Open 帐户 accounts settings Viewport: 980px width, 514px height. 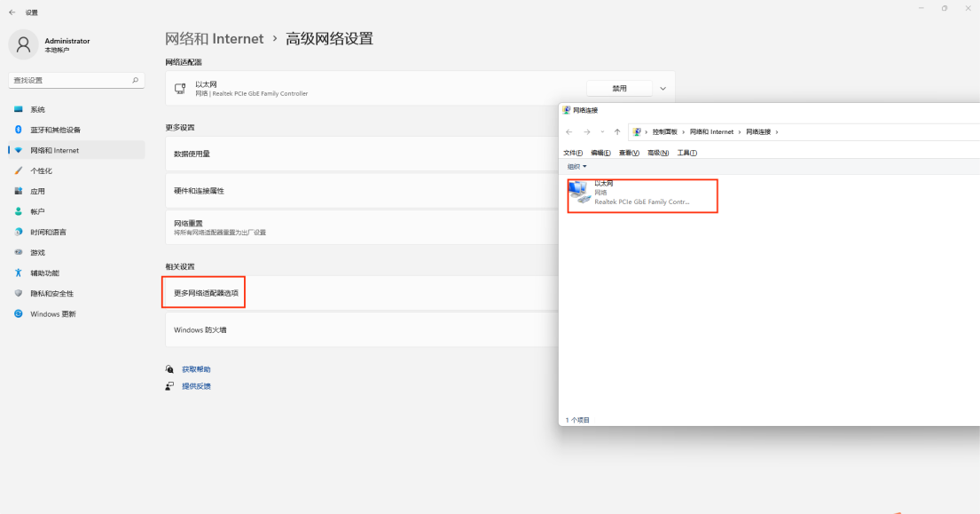[37, 211]
